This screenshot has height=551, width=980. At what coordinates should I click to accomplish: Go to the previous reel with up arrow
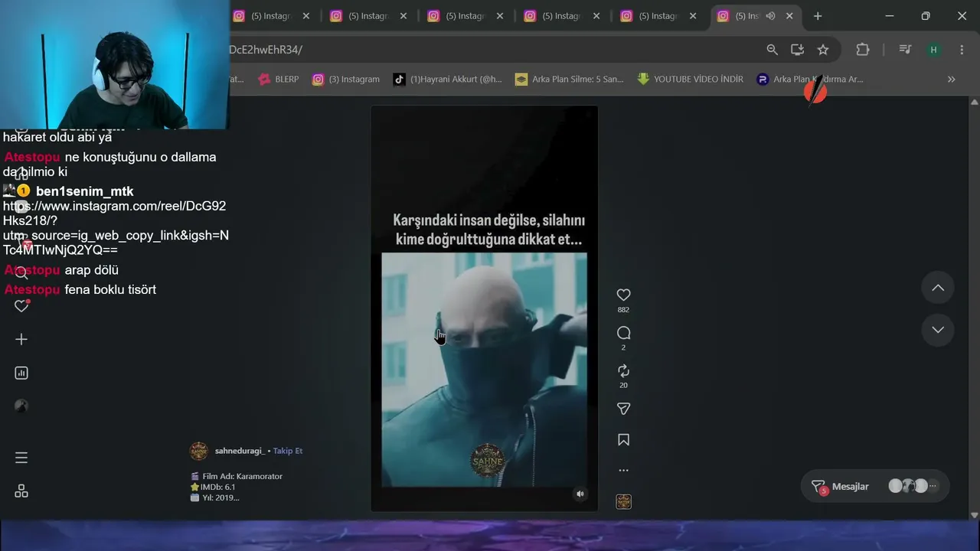[x=938, y=288]
